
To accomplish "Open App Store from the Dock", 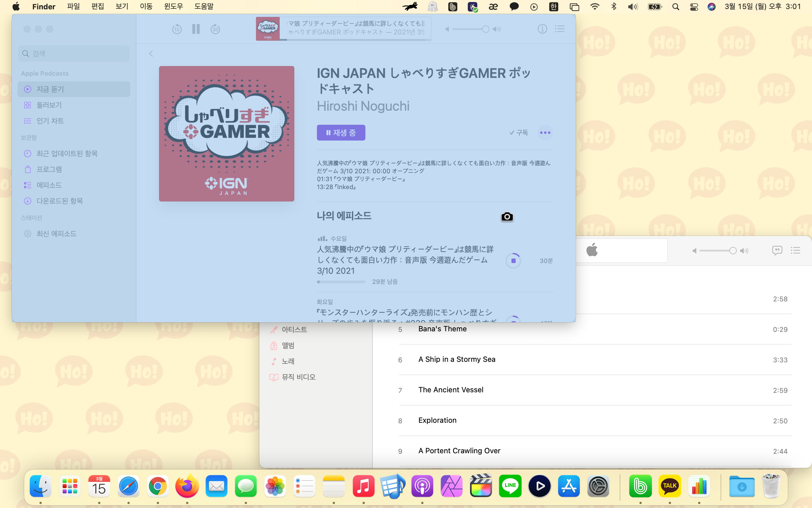I will click(569, 486).
